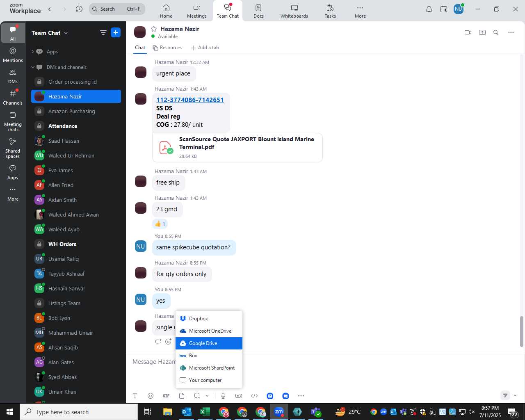Click the file attachment icon
Image resolution: width=525 pixels, height=420 pixels.
pyautogui.click(x=182, y=396)
